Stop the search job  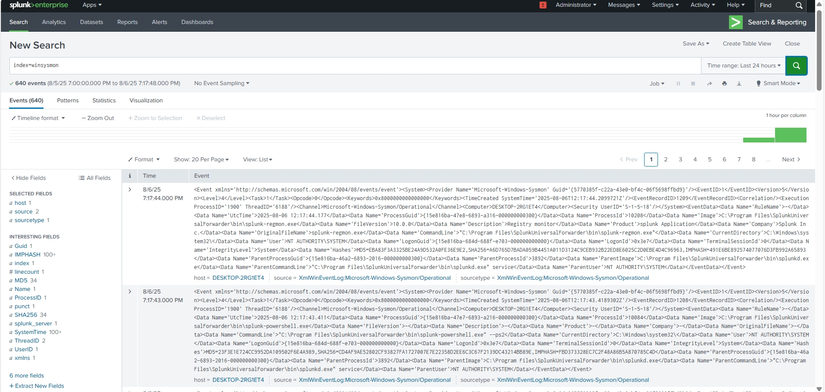[x=692, y=84]
